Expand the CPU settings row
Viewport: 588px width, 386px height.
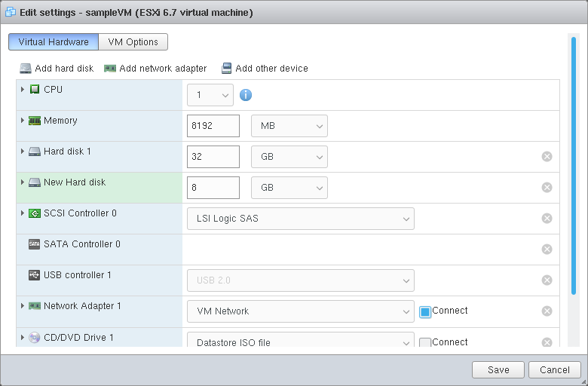point(23,90)
